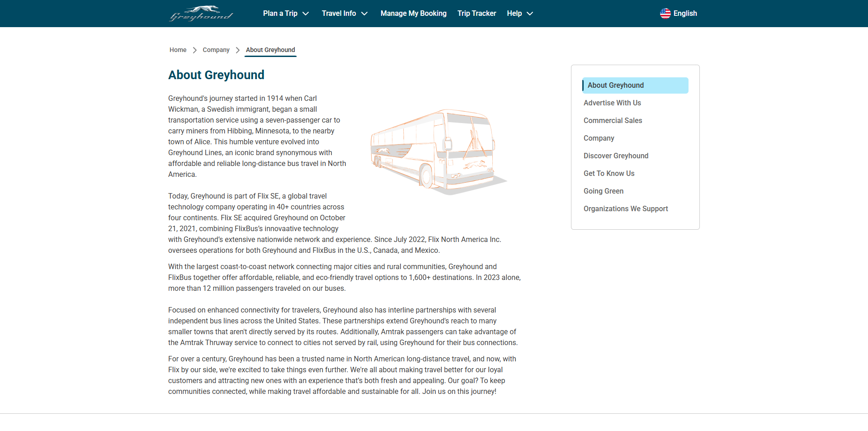Open the Help dropdown menu
The width and height of the screenshot is (868, 431).
[x=520, y=14]
